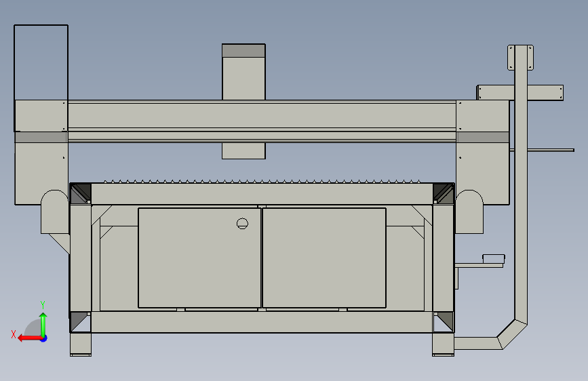Click the blue Z axis dot of triad
588x381 pixels.
[44, 338]
